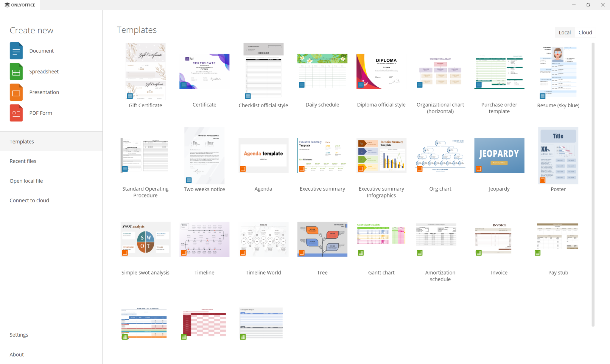This screenshot has height=364, width=610.
Task: Click the spreadsheet badge on Gantt chart template
Action: 361,253
